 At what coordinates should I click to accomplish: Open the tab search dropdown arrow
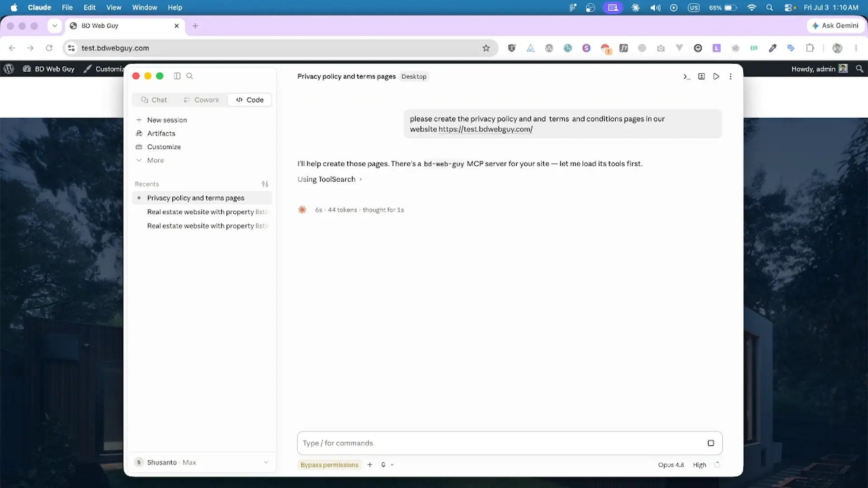click(55, 26)
